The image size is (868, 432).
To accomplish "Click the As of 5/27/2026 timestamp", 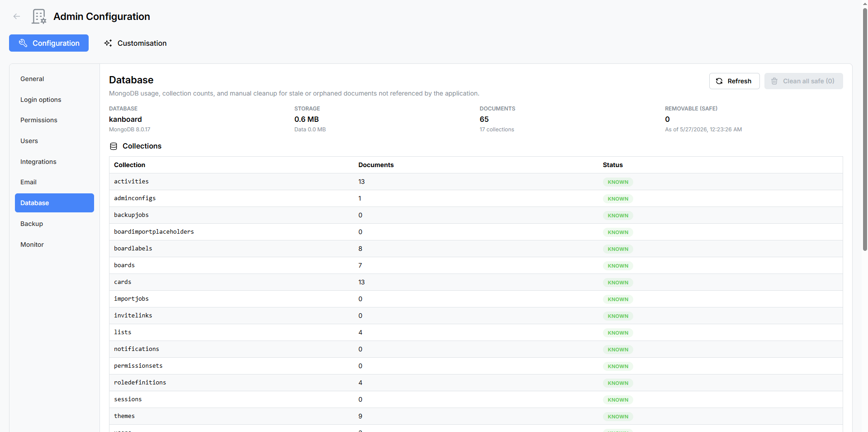I will click(703, 130).
